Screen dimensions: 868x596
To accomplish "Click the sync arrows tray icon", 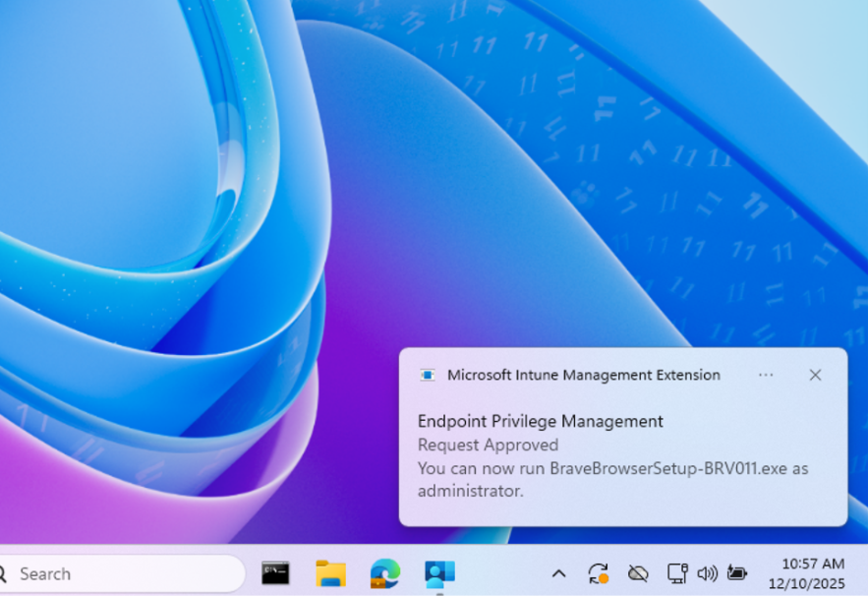I will point(598,573).
